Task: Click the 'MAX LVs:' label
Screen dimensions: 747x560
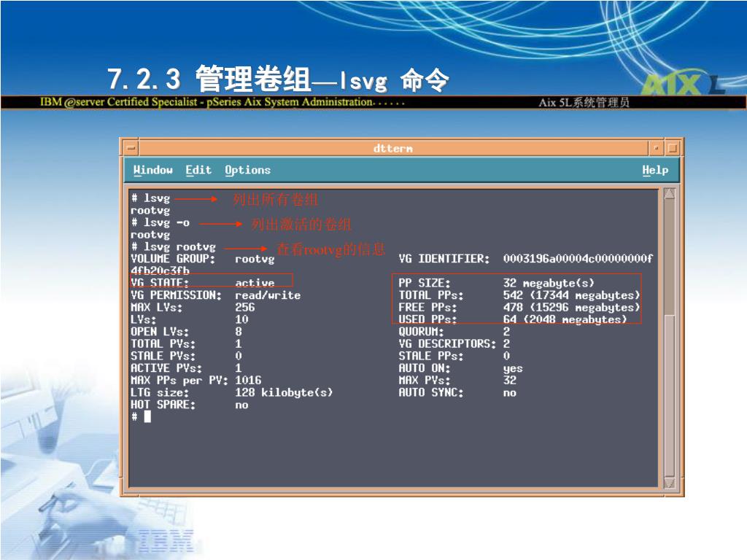Action: pyautogui.click(x=157, y=307)
